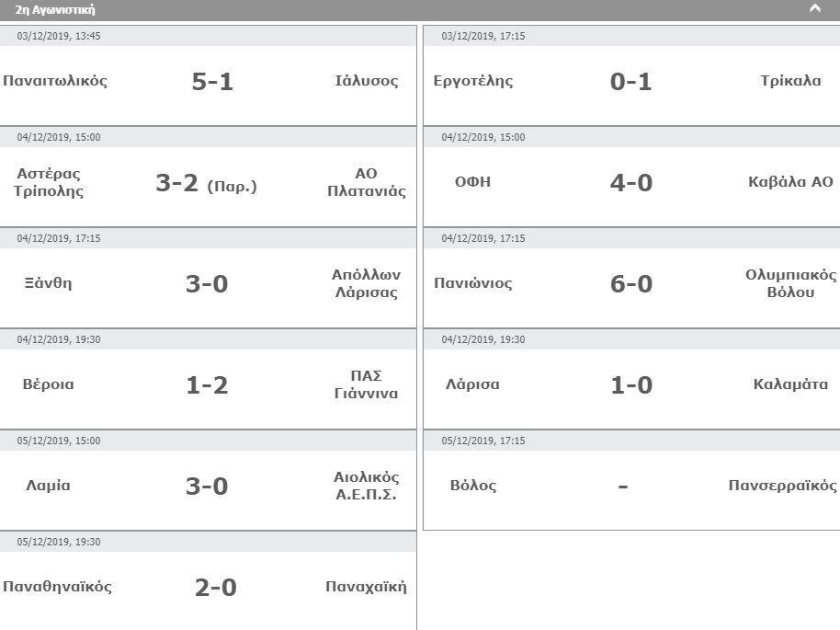This screenshot has width=840, height=630.
Task: Open ΠΑΣ Γιάννινα team link
Action: click(x=366, y=384)
